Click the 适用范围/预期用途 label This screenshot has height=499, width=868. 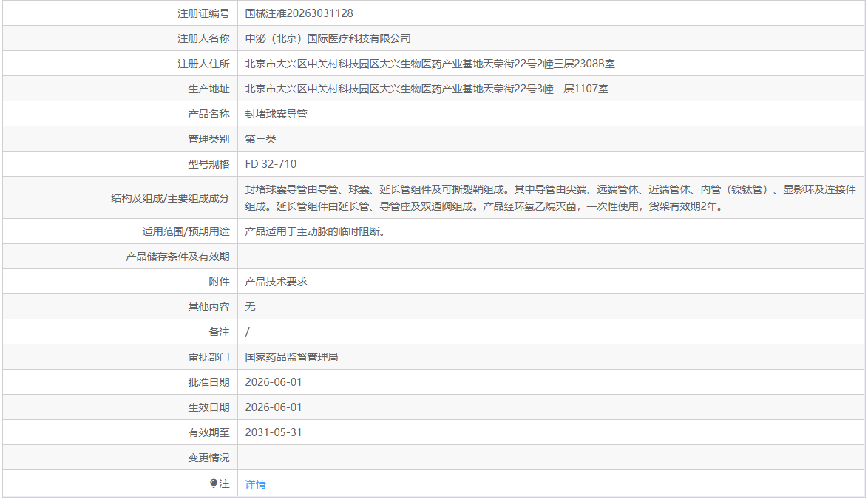pyautogui.click(x=186, y=232)
